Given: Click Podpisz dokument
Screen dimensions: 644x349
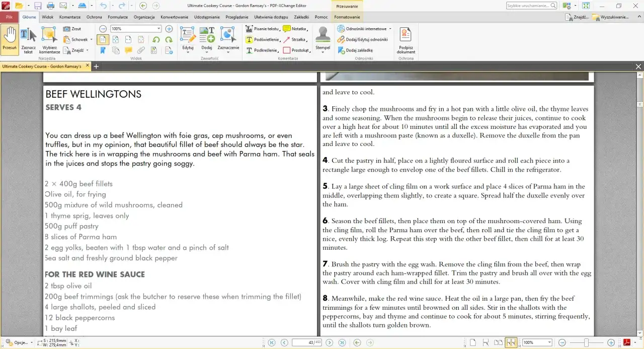Looking at the screenshot, I should [406, 39].
